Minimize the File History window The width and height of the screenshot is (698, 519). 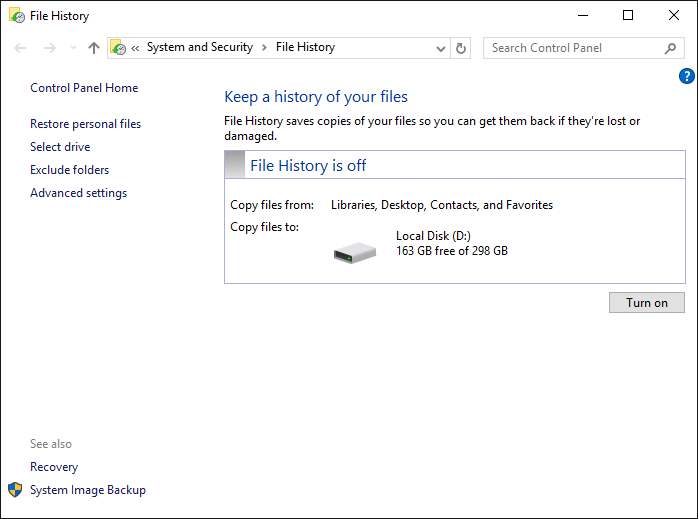(x=583, y=16)
